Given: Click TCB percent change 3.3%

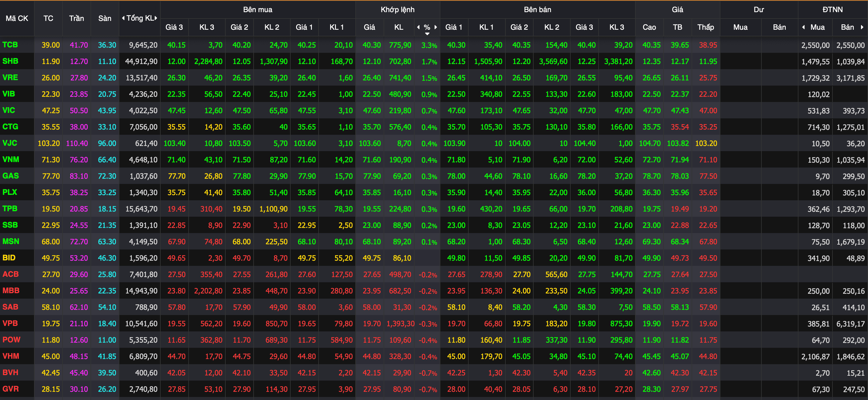Looking at the screenshot, I should [x=429, y=46].
